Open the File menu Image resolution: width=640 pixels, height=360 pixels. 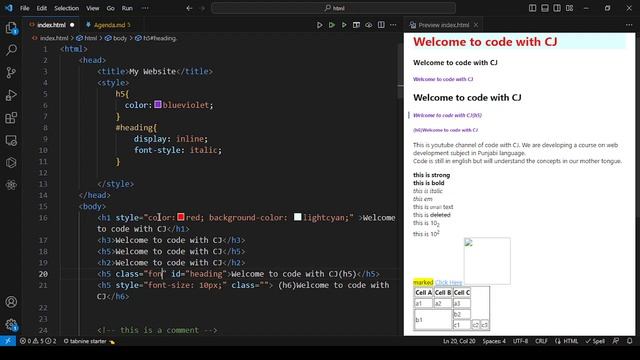coord(24,8)
